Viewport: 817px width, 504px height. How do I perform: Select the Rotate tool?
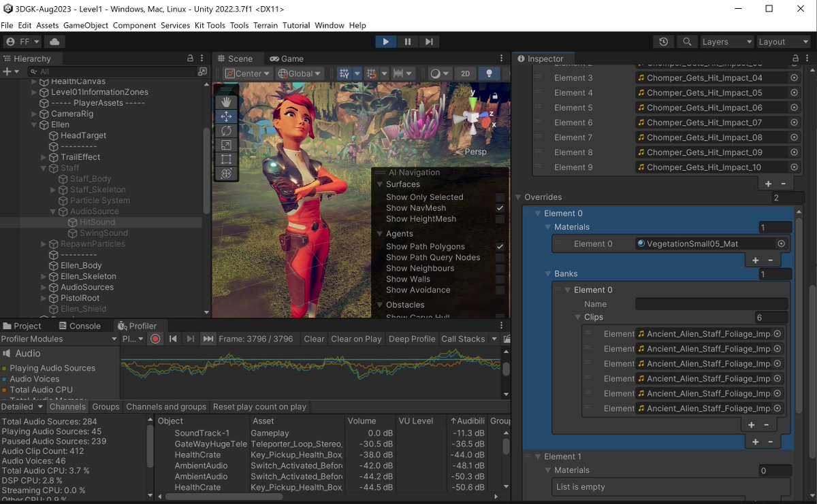pyautogui.click(x=227, y=131)
